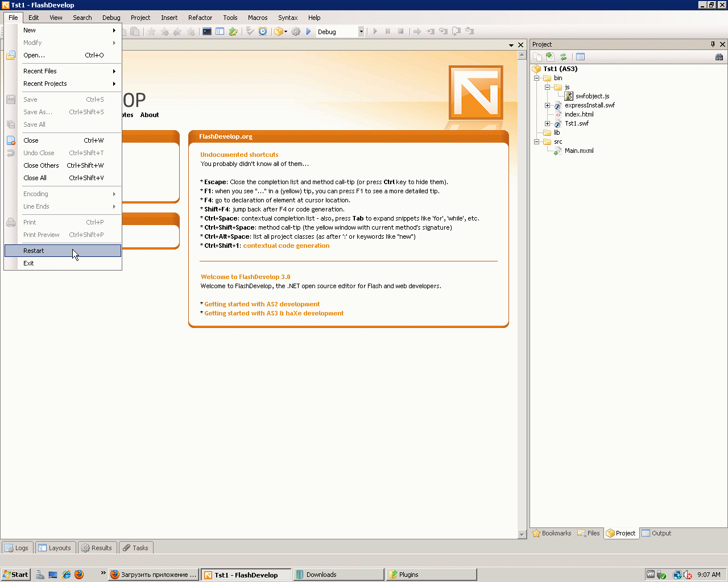728x582 pixels.
Task: Open 'Getting started with AS3 & haXe development' link
Action: pyautogui.click(x=274, y=313)
